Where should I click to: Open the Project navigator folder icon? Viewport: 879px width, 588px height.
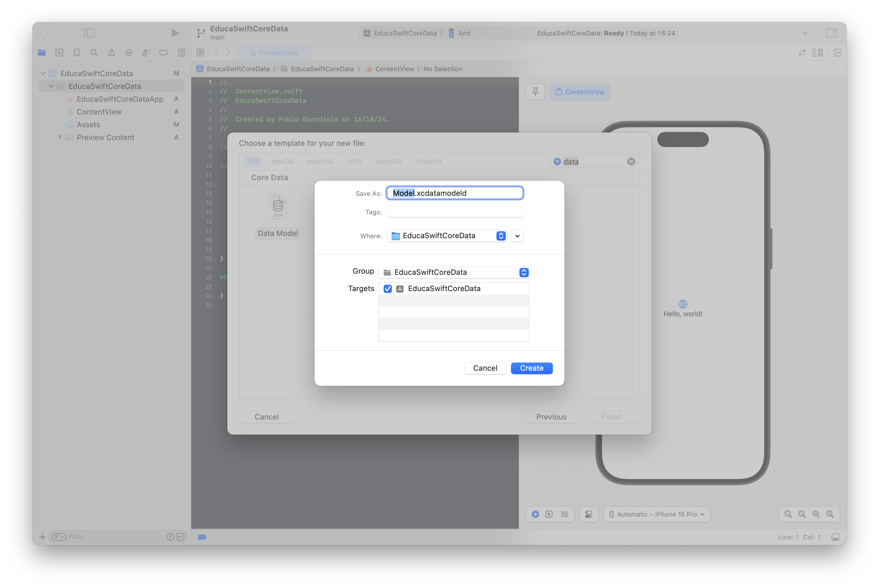pyautogui.click(x=42, y=53)
